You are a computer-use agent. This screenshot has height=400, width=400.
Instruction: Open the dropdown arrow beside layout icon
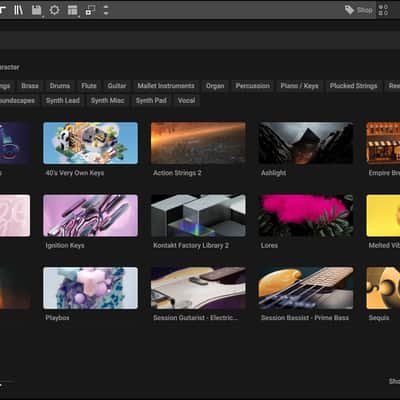(x=79, y=16)
